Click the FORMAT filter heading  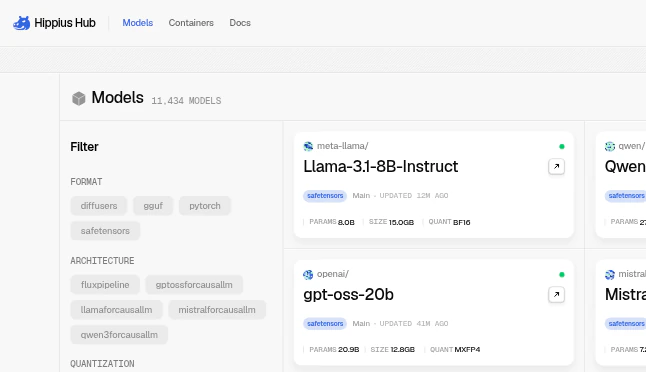[x=86, y=182]
